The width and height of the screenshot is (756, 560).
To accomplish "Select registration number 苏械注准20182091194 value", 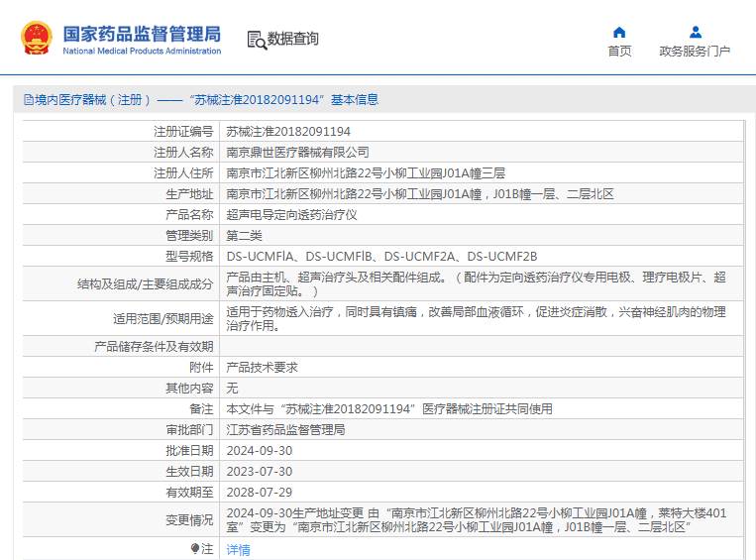I will tap(288, 132).
